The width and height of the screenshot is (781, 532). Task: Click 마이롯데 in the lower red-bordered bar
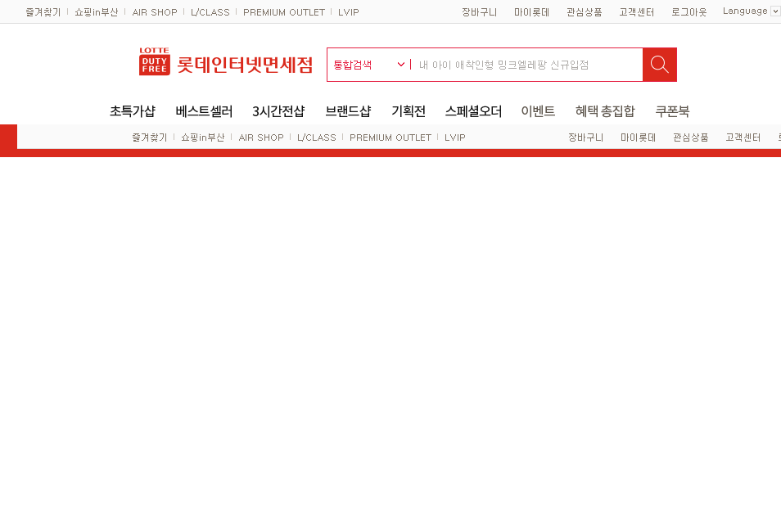pos(638,138)
